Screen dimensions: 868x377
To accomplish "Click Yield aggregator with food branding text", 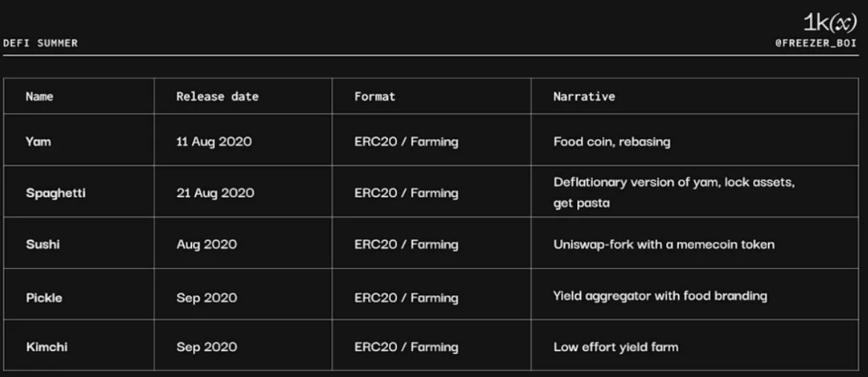I will click(x=660, y=296).
